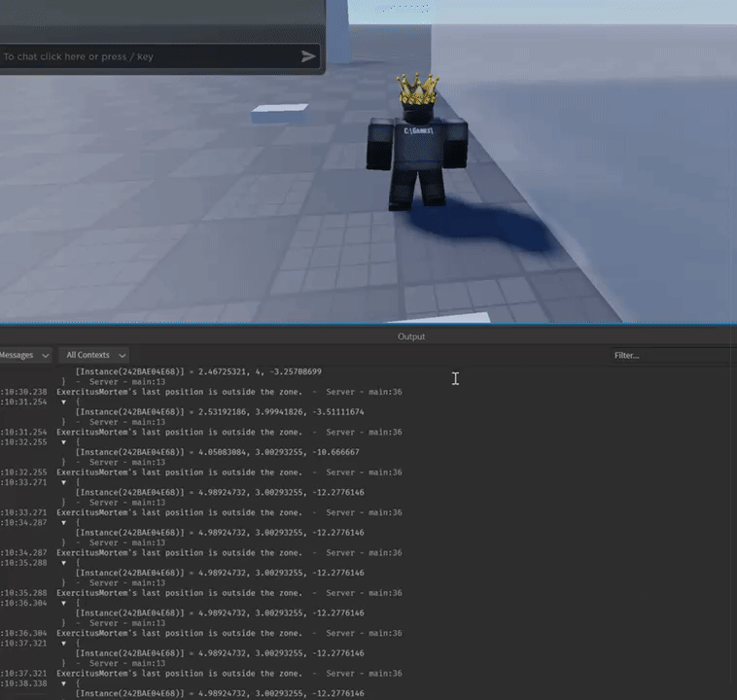Open 'Server - main:36' source on 10:35.288 message
This screenshot has width=737, height=700.
(x=365, y=593)
